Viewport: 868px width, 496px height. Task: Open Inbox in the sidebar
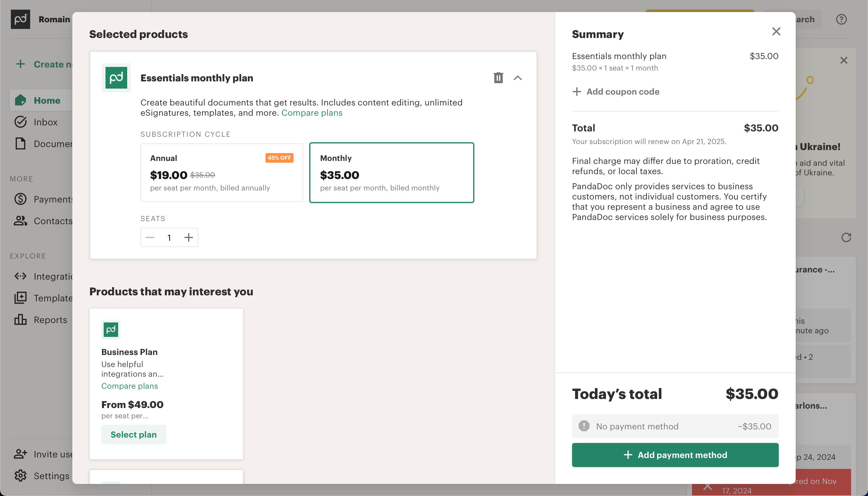(41, 122)
